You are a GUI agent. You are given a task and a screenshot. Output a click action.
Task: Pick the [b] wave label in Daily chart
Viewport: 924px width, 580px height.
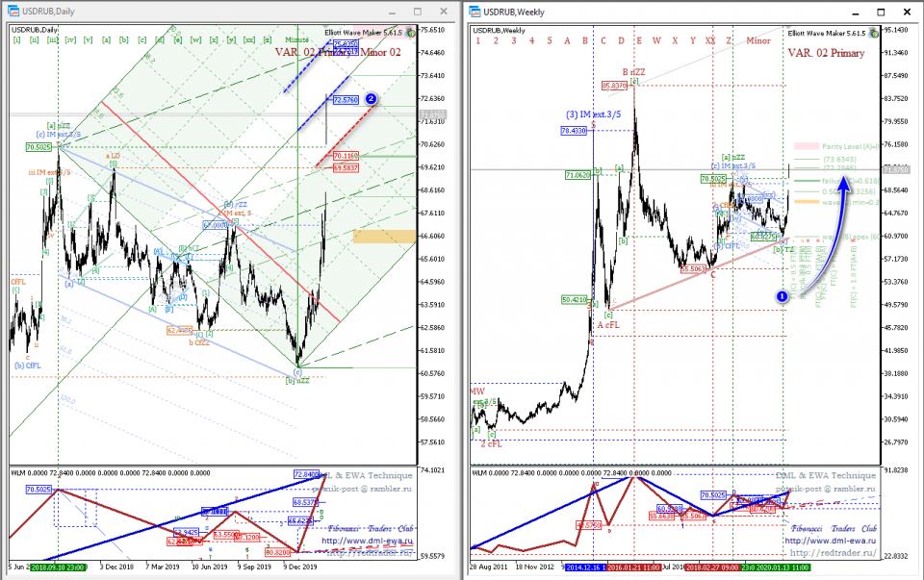coord(124,40)
